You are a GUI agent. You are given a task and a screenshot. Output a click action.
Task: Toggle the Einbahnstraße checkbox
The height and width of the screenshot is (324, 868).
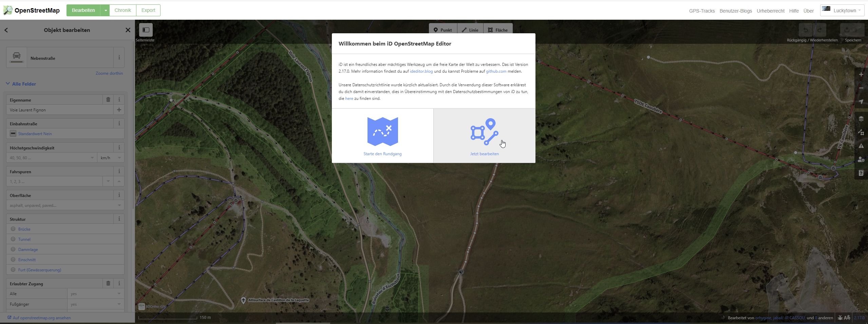[x=13, y=133]
